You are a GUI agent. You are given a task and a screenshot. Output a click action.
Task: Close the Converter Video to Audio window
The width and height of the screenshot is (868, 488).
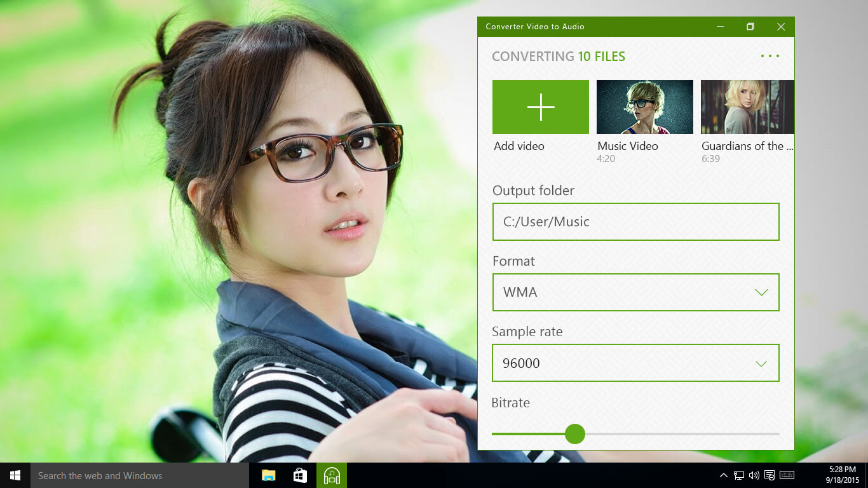coord(781,27)
